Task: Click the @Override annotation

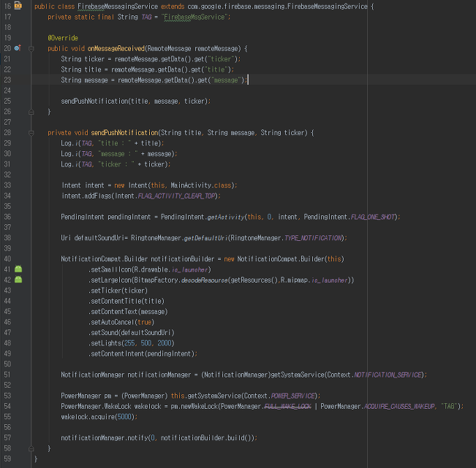Action: [x=63, y=38]
